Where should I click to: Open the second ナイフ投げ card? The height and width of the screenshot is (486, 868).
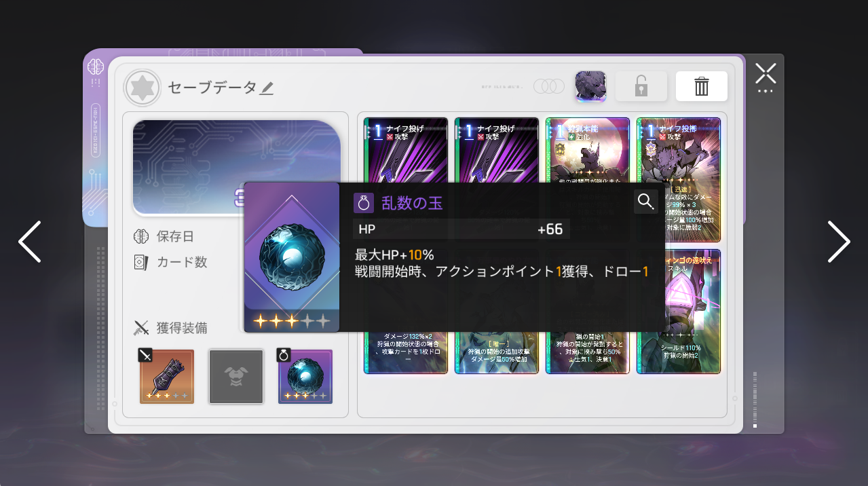tap(497, 150)
